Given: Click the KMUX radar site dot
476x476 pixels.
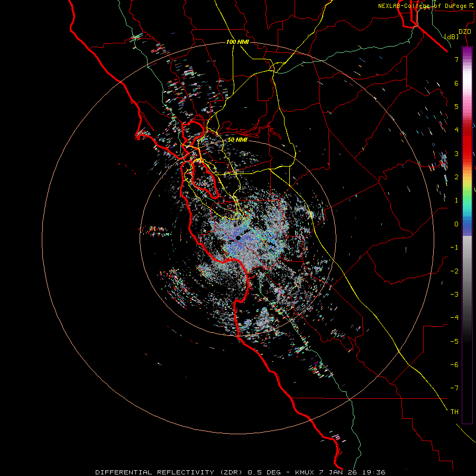Looking at the screenshot, I should coord(239,238).
